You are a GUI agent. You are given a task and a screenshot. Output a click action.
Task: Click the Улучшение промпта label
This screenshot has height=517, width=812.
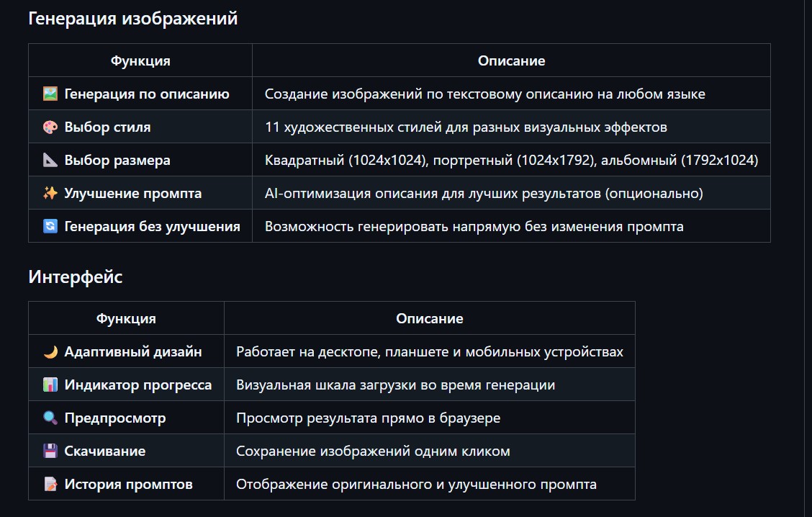[132, 193]
